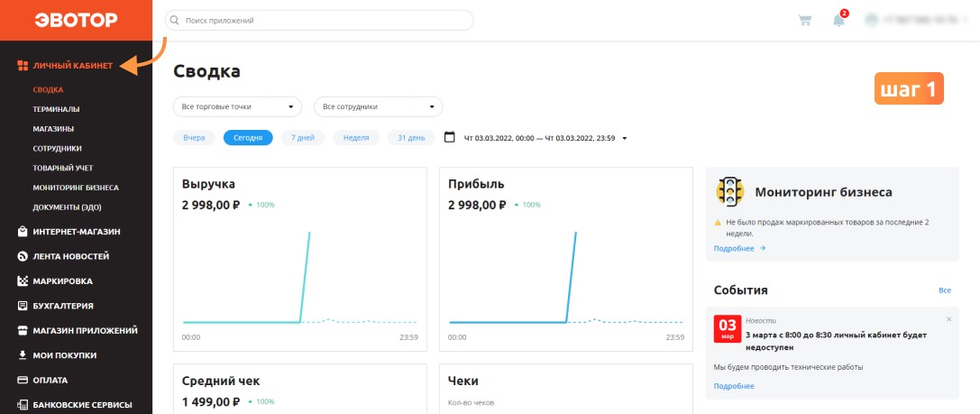Select the 7 дней period filter
The image size is (980, 414).
tap(303, 138)
